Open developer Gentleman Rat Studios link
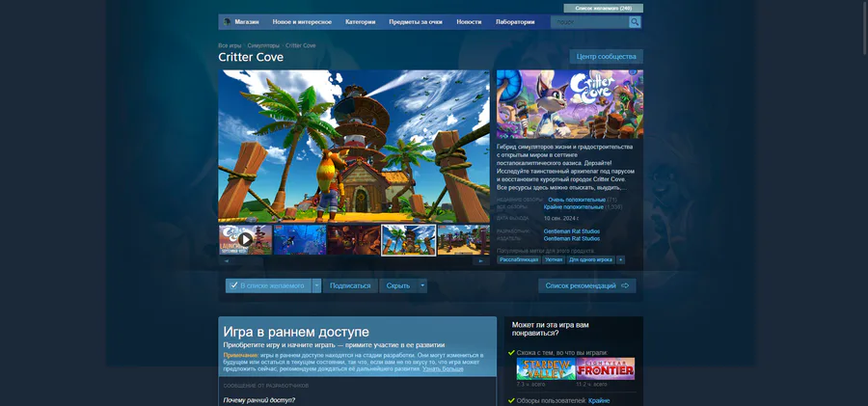 pos(572,231)
